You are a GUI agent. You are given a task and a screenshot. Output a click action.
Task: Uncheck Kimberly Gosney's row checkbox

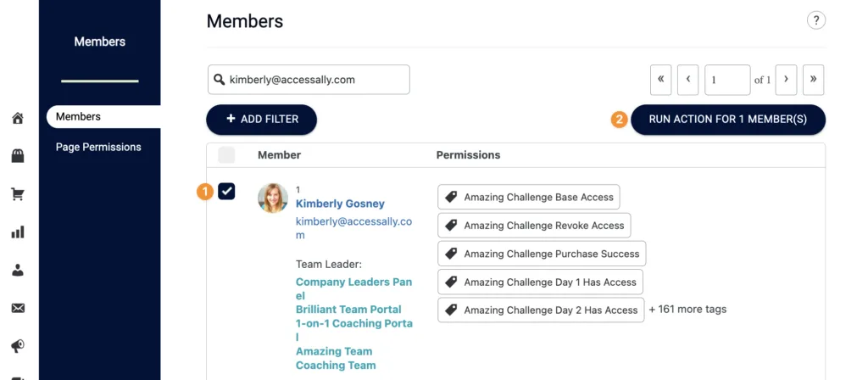coord(226,192)
